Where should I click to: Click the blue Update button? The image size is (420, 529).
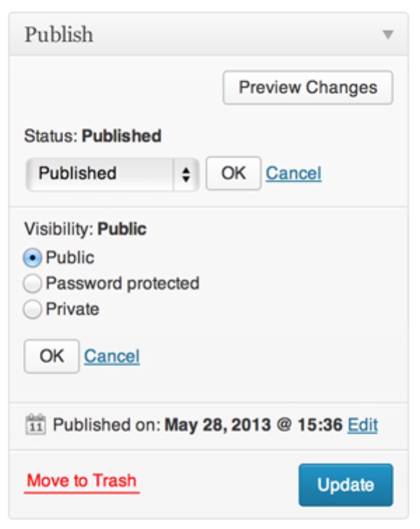click(345, 484)
